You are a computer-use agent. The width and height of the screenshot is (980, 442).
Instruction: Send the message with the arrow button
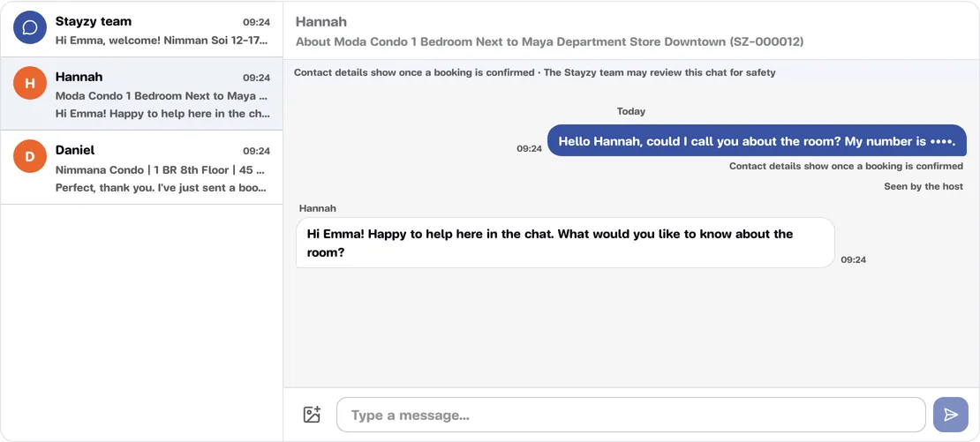coord(951,415)
